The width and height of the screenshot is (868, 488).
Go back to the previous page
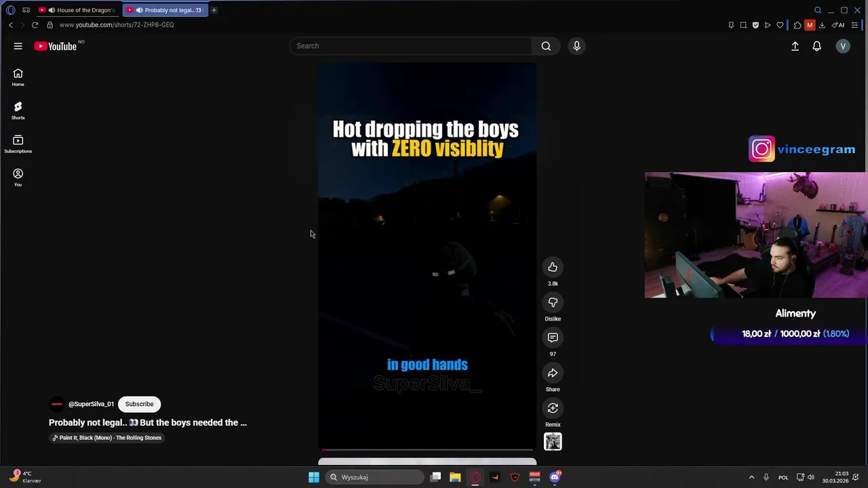(x=10, y=25)
